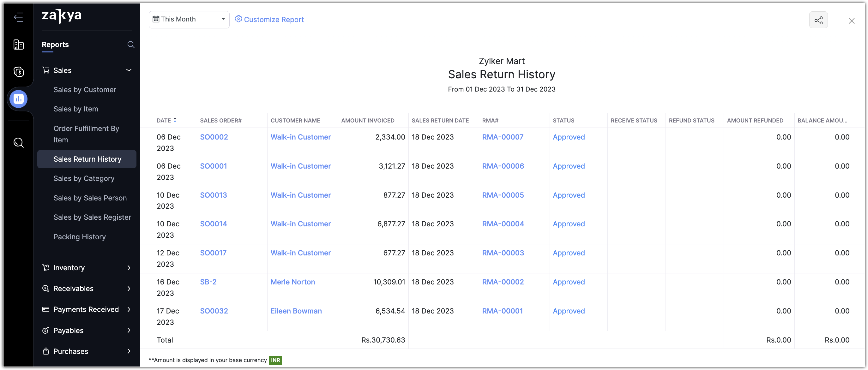Click the Receivables icon

46,289
